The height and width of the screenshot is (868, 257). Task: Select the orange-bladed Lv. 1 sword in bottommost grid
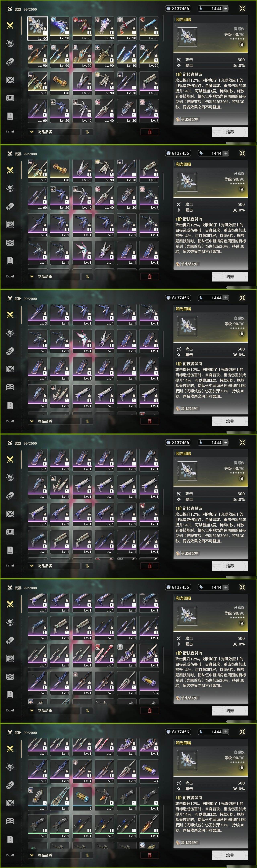[x=149, y=826]
